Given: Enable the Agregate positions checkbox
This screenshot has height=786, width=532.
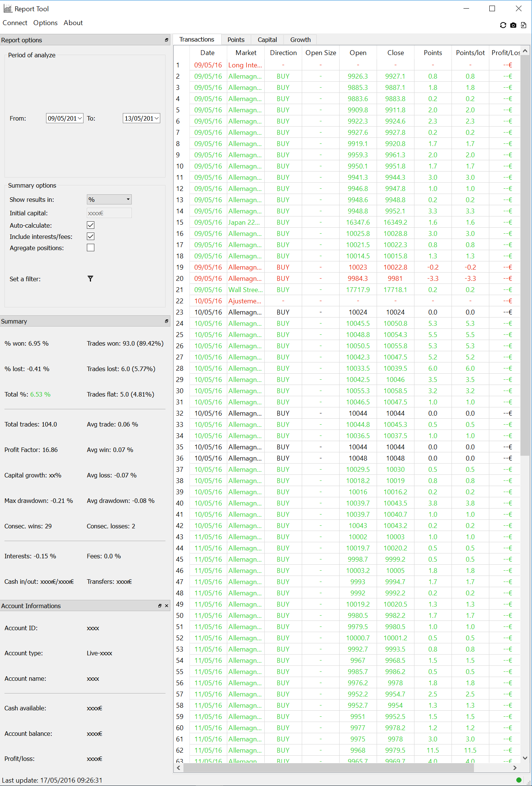Looking at the screenshot, I should click(x=91, y=248).
